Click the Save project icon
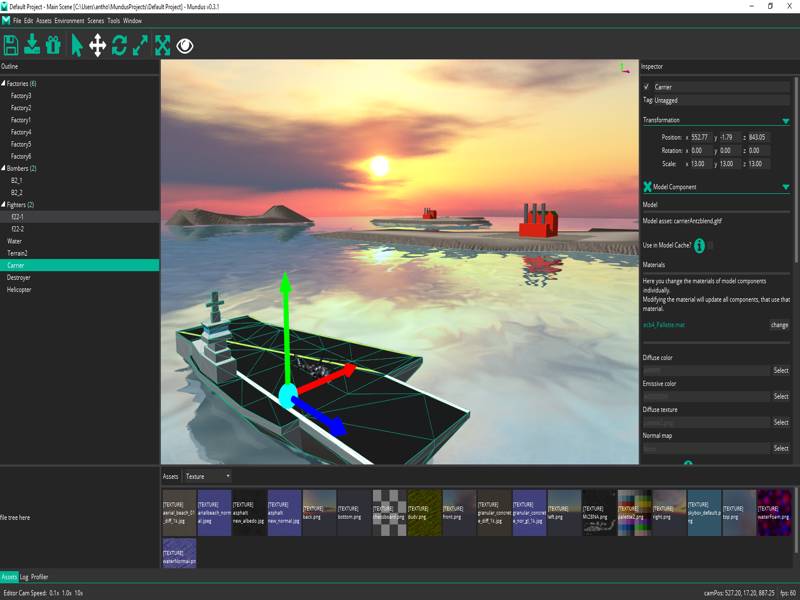 point(11,45)
